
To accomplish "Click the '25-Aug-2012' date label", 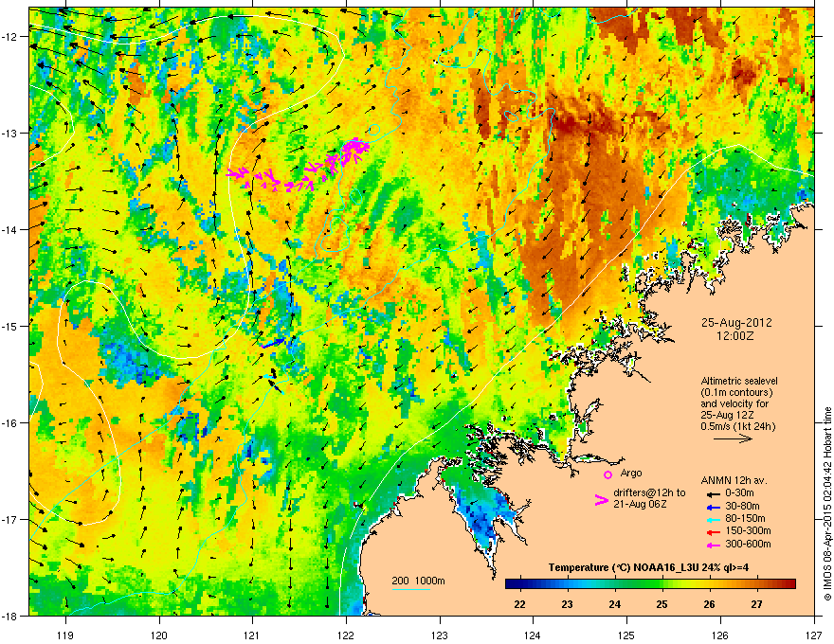I will [x=736, y=323].
